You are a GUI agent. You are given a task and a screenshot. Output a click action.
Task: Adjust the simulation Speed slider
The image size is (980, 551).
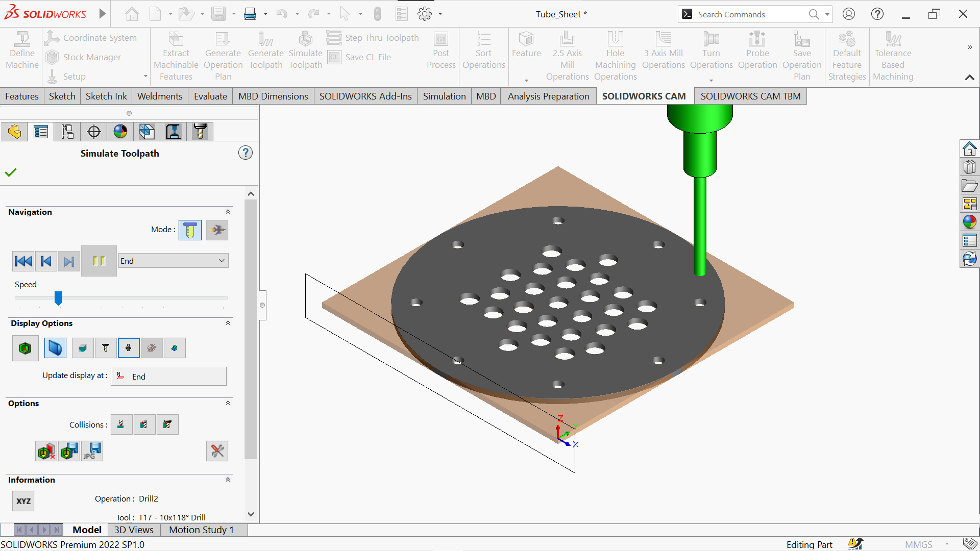[59, 298]
